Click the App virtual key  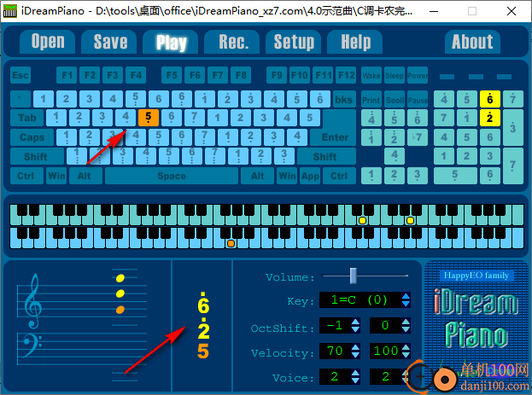(x=310, y=176)
